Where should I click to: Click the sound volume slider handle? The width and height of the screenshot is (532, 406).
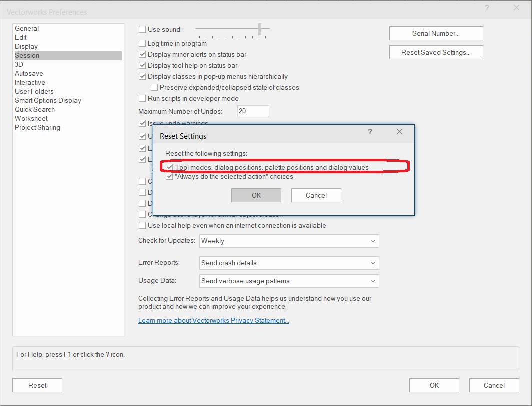pos(260,29)
